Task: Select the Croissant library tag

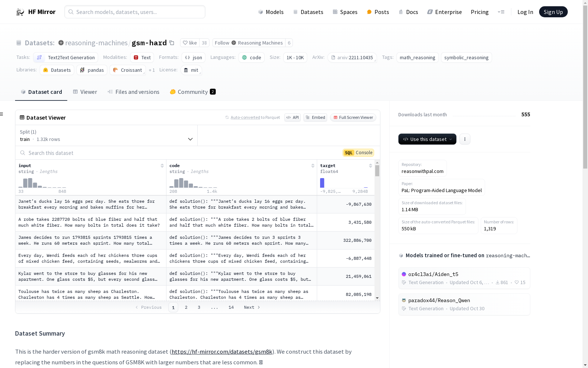Action: [128, 70]
